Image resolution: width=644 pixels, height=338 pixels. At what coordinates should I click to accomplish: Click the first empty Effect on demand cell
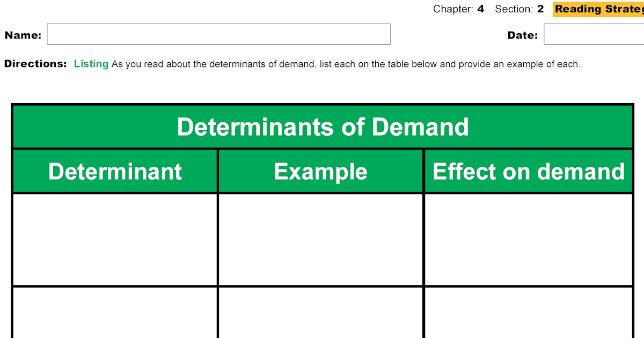(x=529, y=239)
